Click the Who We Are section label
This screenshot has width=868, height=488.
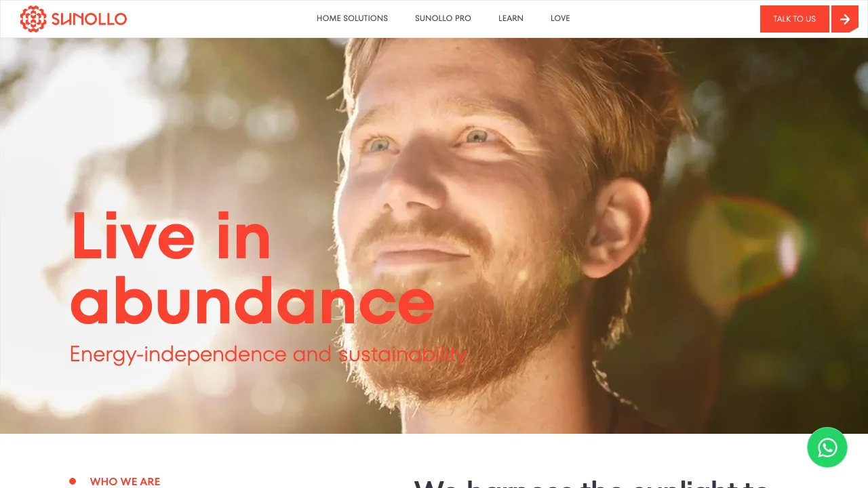click(125, 482)
